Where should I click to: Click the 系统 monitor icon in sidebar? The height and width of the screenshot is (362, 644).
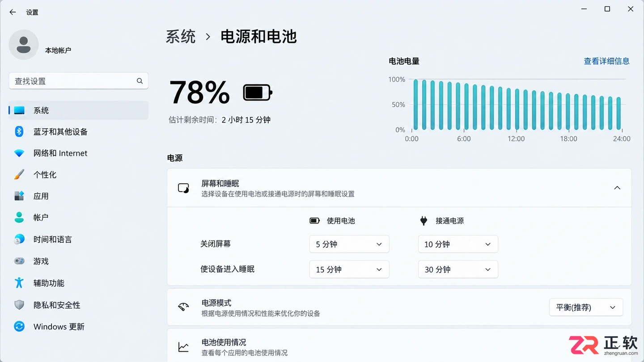coord(19,110)
